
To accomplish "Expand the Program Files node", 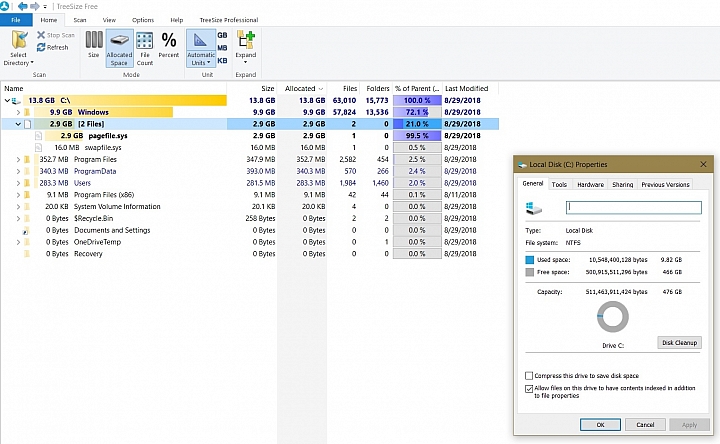I will click(x=18, y=159).
